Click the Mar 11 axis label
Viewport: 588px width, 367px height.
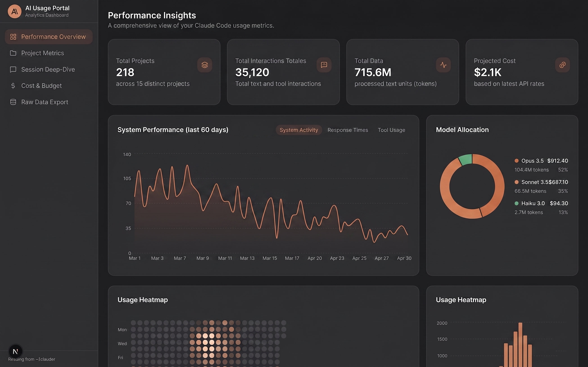pyautogui.click(x=225, y=258)
